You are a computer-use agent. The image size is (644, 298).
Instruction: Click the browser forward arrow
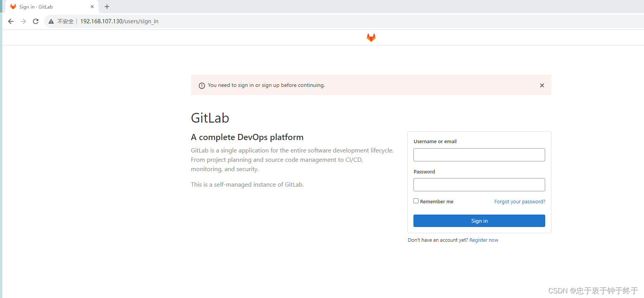[23, 21]
